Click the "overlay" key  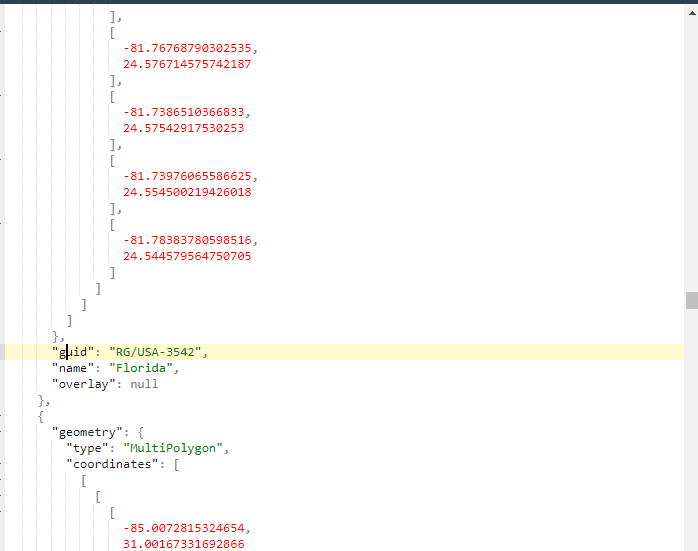tap(84, 384)
